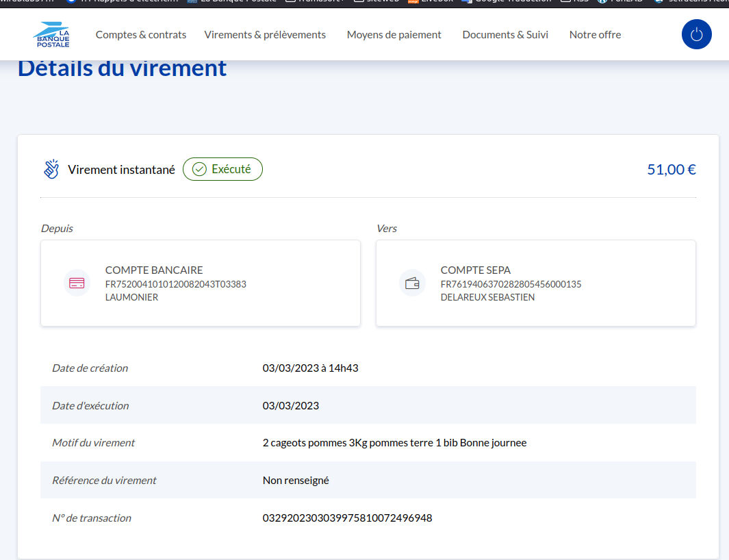Click the account holder name LAUMONIER
Image resolution: width=729 pixels, height=560 pixels.
click(x=131, y=297)
